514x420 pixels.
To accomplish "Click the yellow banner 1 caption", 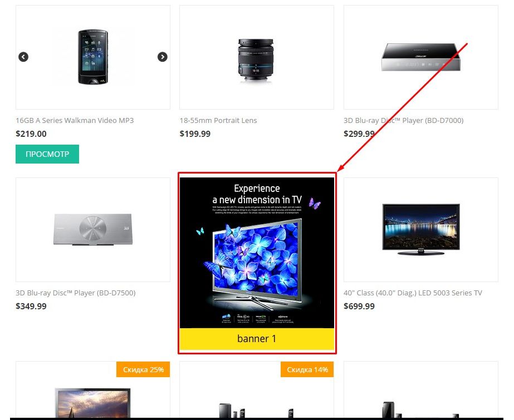I will [x=257, y=339].
